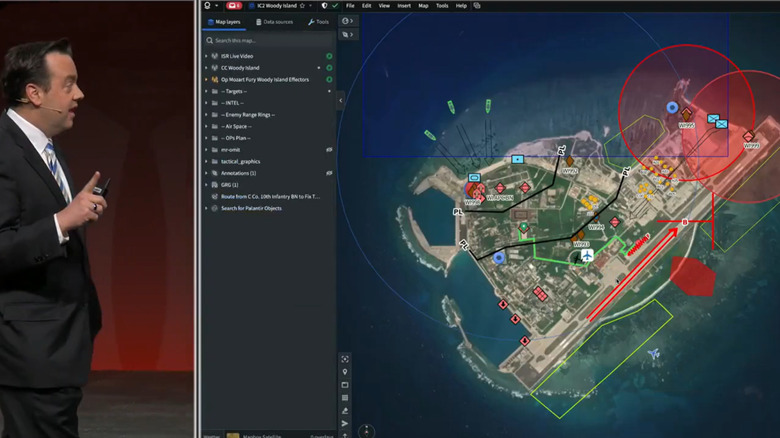
Task: Switch to the Data sources tab
Action: coord(274,22)
